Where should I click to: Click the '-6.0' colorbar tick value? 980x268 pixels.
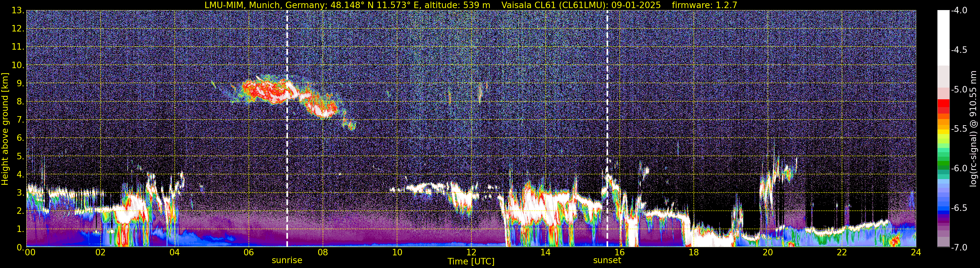coord(959,168)
